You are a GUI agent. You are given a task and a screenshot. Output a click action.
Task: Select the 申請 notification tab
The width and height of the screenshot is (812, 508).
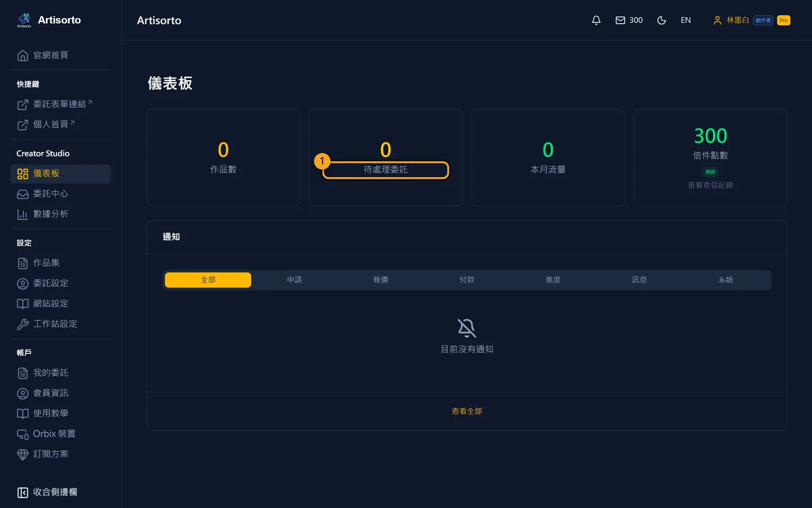coord(294,280)
